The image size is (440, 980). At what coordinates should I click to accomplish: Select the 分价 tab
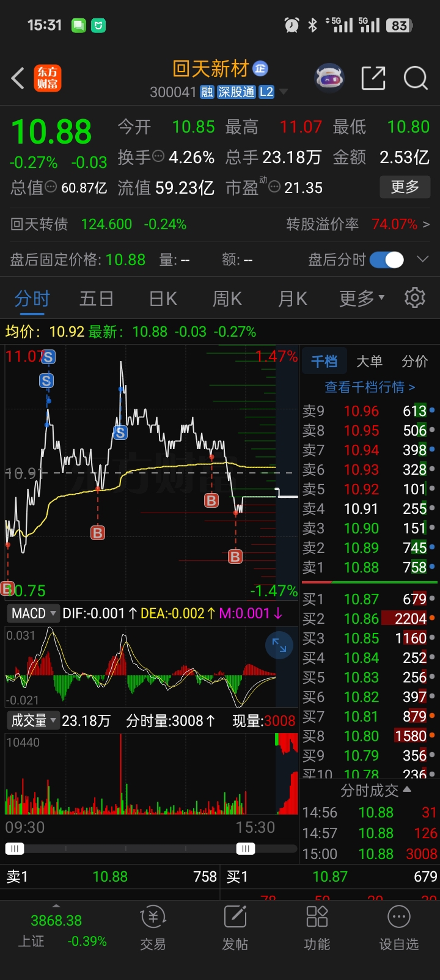point(415,361)
